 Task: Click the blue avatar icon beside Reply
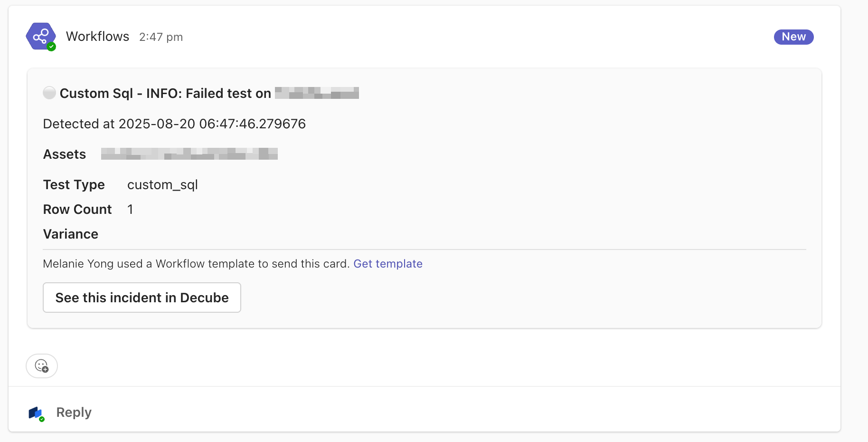(x=36, y=413)
